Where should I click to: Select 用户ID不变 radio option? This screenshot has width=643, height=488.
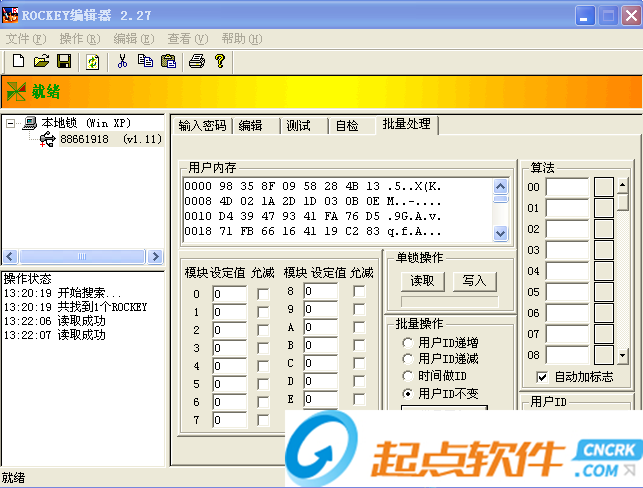point(441,394)
